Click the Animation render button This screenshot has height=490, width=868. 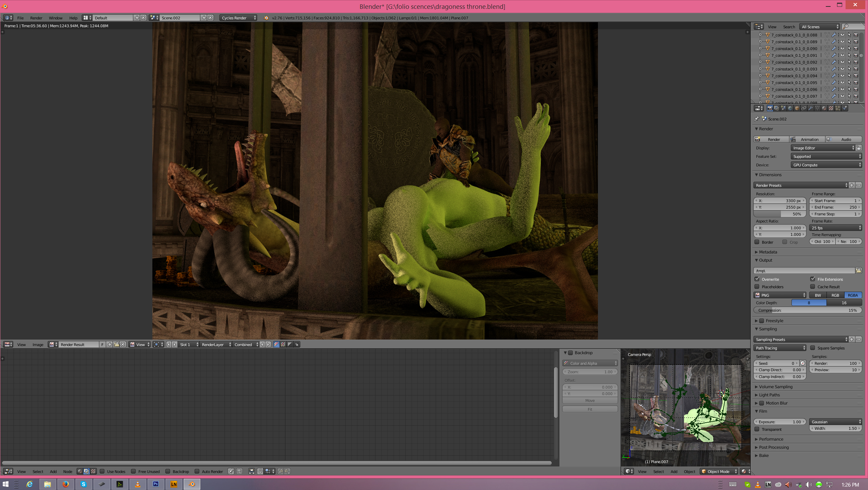[x=807, y=140]
